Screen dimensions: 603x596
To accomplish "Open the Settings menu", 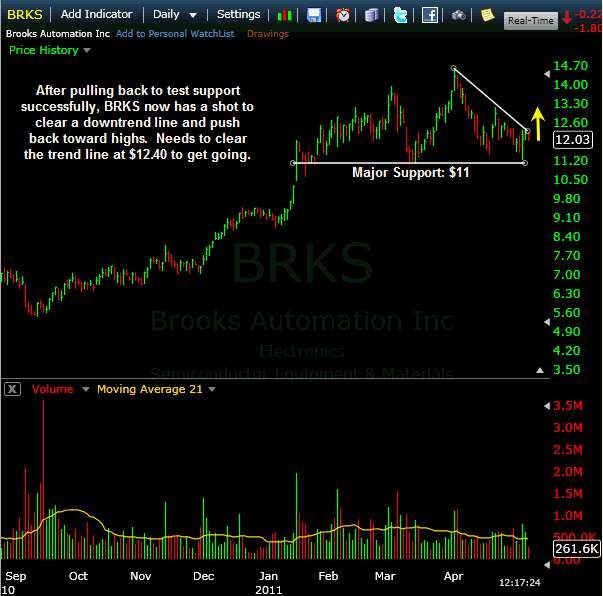I will (238, 14).
